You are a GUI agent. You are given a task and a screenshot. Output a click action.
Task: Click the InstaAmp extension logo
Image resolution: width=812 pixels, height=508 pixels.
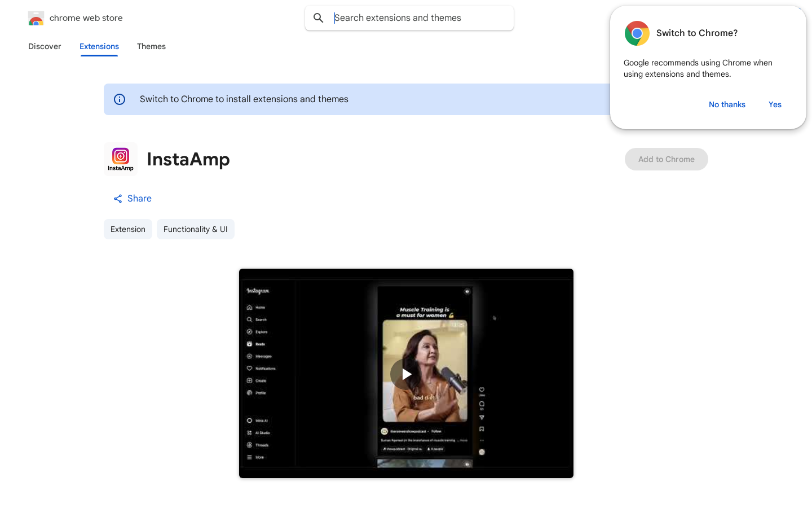[x=121, y=159]
